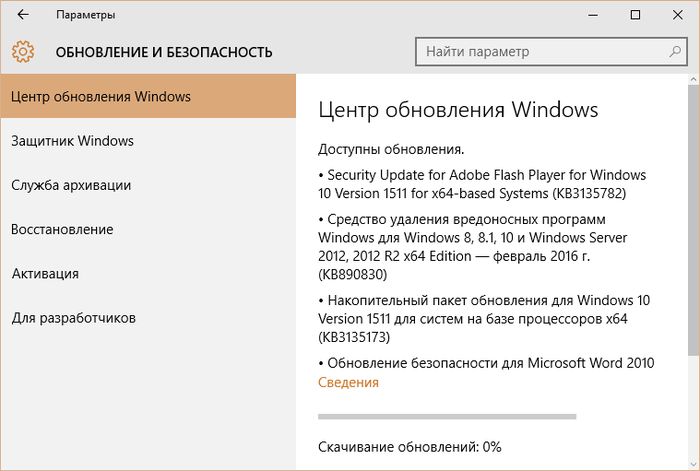Screen dimensions: 700x471
Task: Click the vertical scrollbar thumb
Action: click(693, 220)
